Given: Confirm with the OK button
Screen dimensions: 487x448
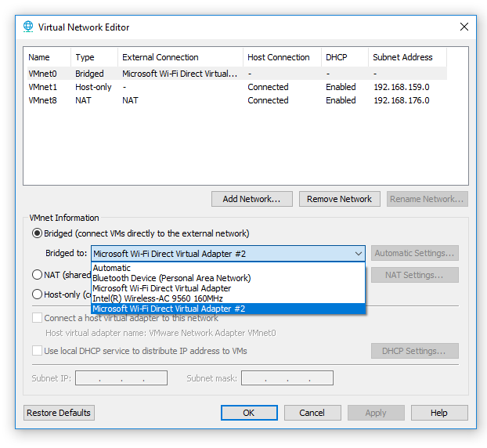Looking at the screenshot, I should (249, 413).
